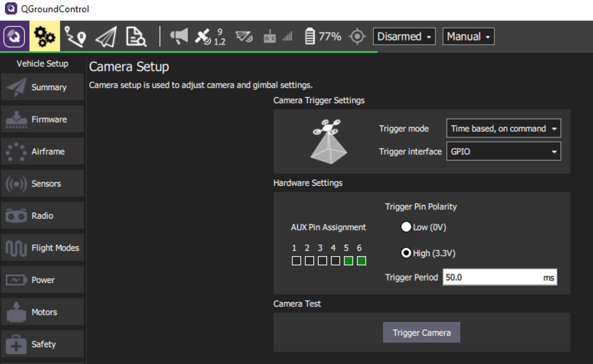Switch to the Sensors setup section
Screen dimensions: 593x364
tap(42, 183)
